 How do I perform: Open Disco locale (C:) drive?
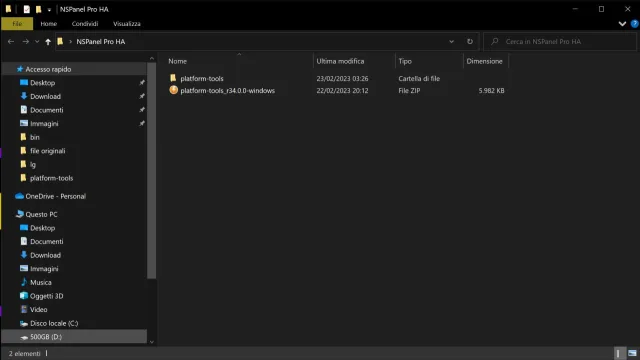point(54,323)
